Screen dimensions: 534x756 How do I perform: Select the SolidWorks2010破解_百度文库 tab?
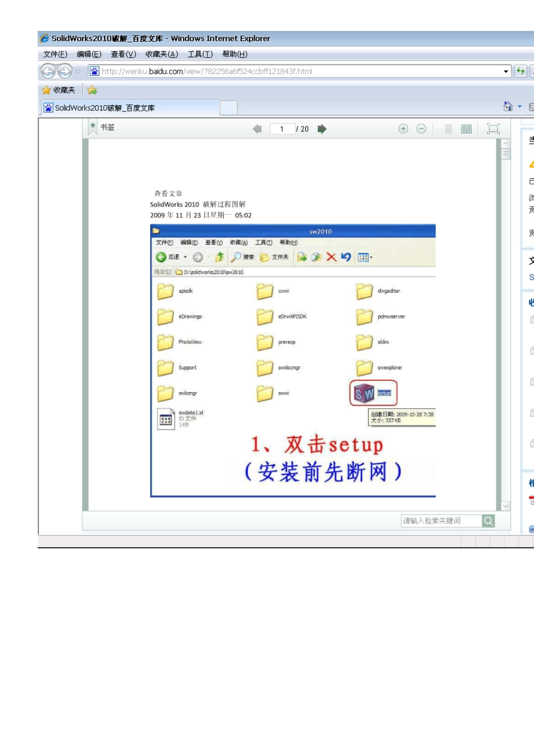[129, 108]
